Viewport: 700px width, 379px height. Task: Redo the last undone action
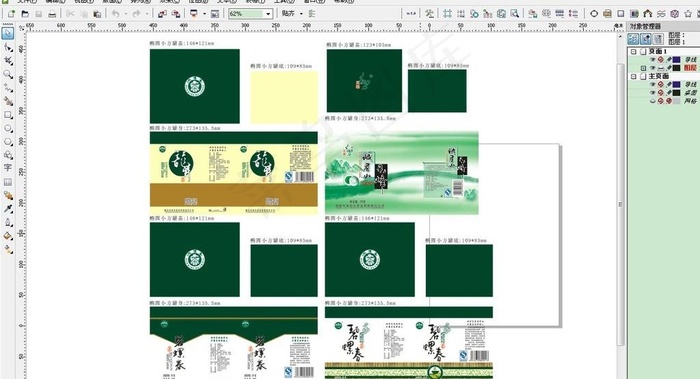click(x=137, y=14)
